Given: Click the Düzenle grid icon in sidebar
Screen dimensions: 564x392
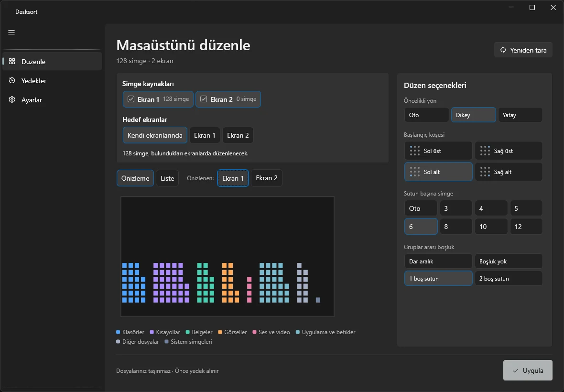Looking at the screenshot, I should [x=12, y=61].
